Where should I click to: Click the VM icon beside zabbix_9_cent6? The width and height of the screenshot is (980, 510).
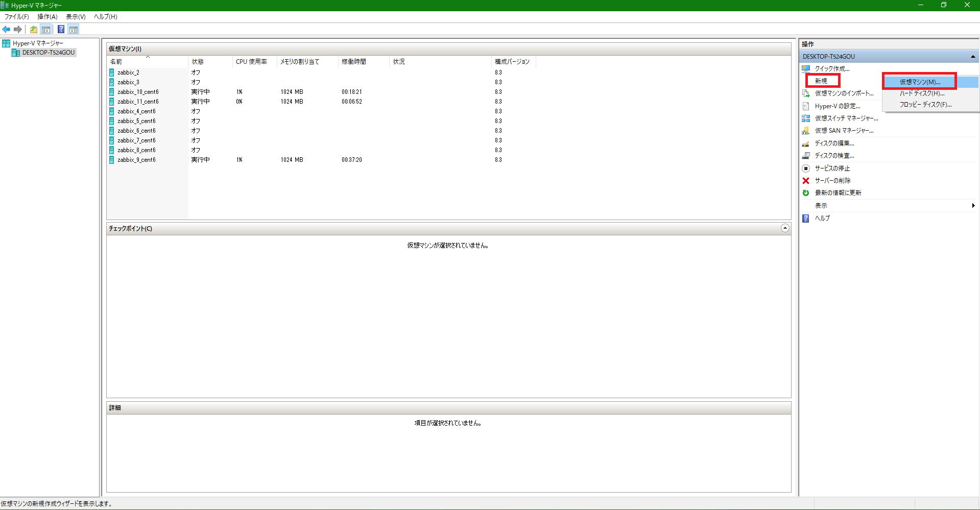(x=112, y=160)
